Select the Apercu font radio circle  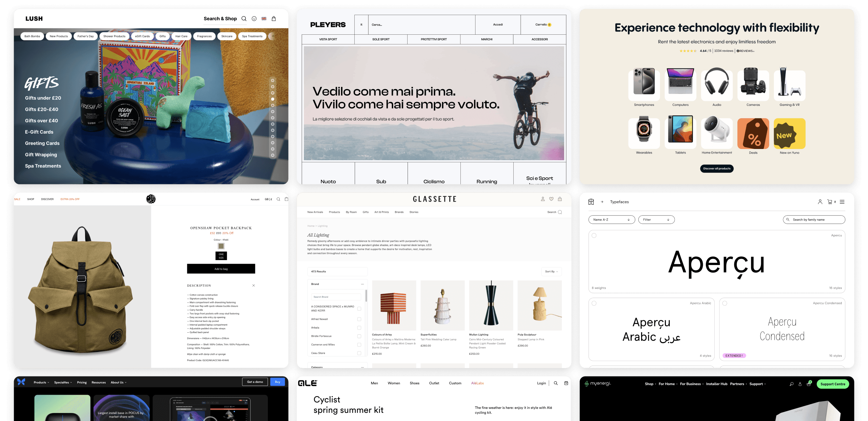pyautogui.click(x=594, y=236)
